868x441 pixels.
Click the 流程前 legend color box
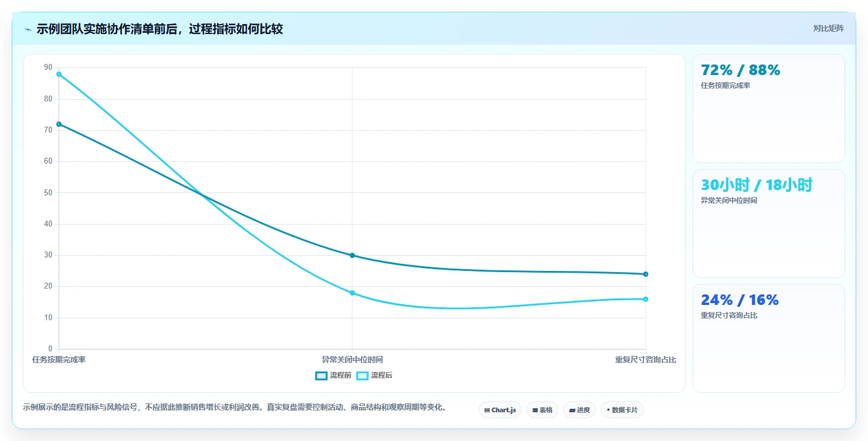(x=321, y=375)
